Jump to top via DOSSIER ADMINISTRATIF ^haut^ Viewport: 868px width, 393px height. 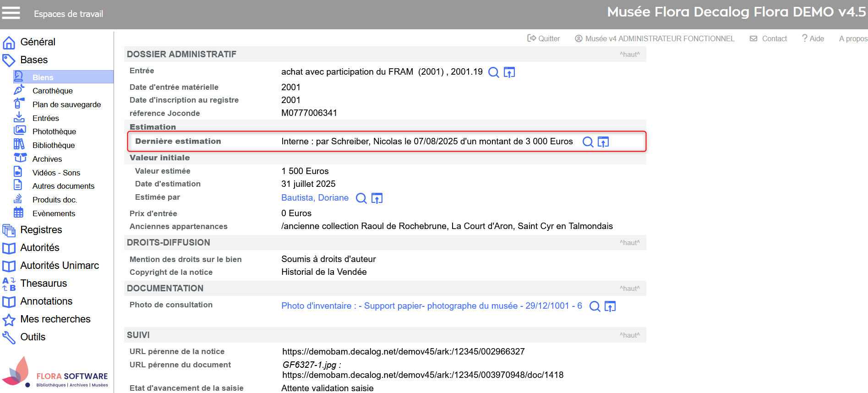(x=629, y=55)
